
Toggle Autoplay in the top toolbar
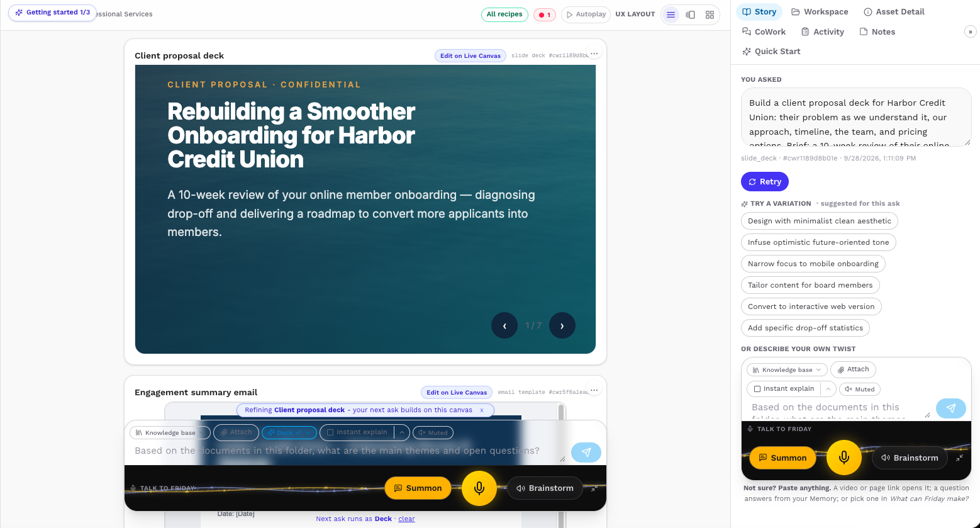tap(585, 14)
